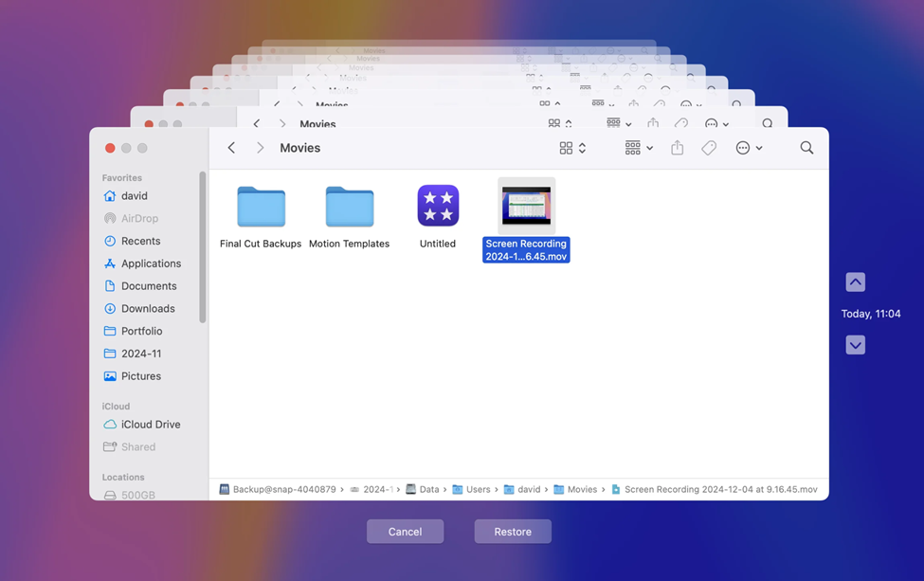This screenshot has height=581, width=924.
Task: Select the Screen Recording .mov thumbnail
Action: click(x=526, y=206)
